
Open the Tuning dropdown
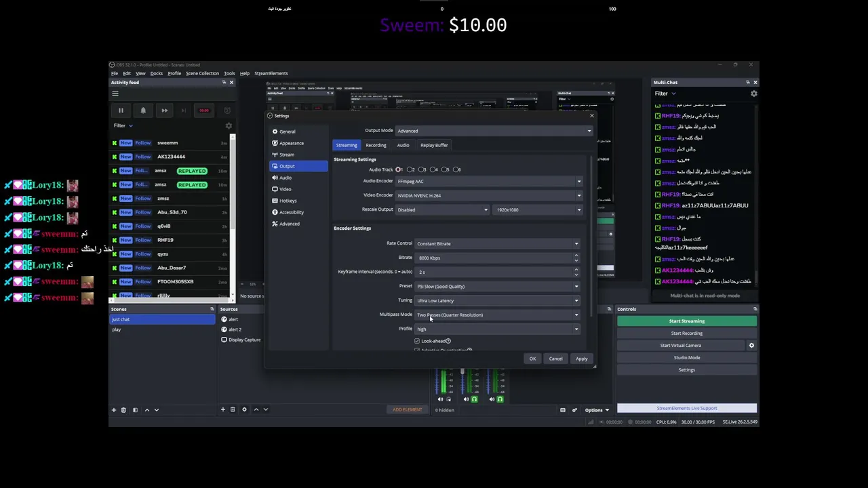click(497, 300)
